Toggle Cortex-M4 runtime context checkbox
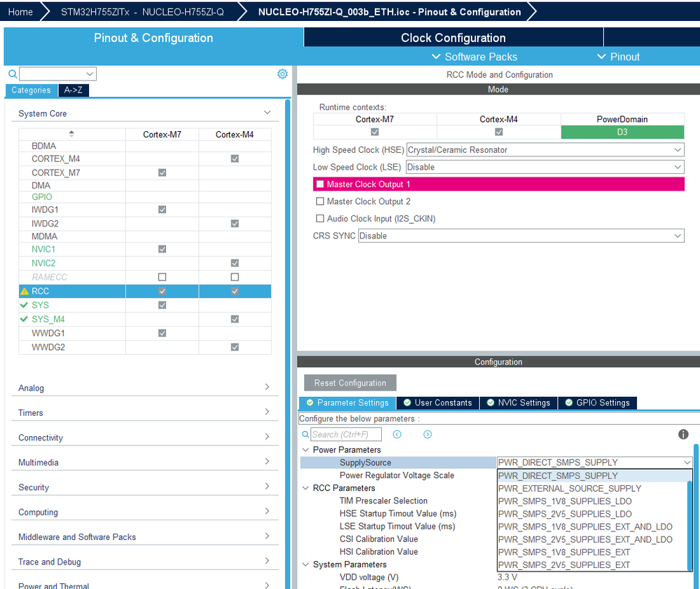 point(499,132)
